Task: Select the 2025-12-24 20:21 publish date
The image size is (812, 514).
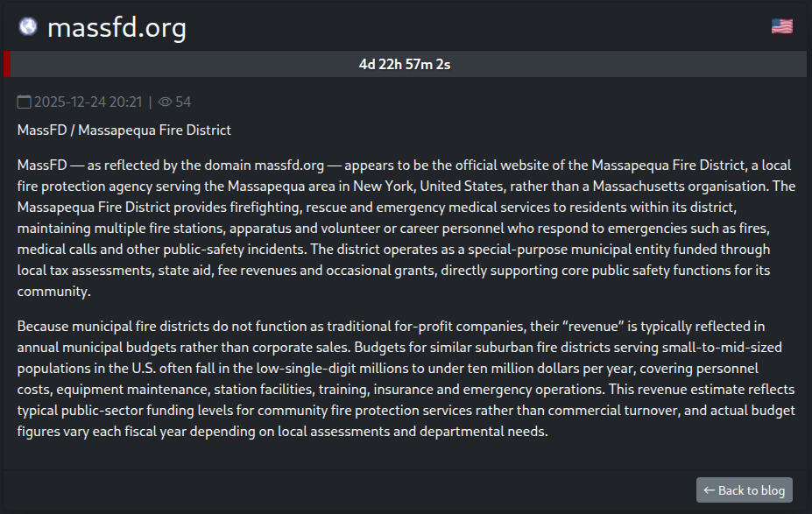Action: (88, 102)
